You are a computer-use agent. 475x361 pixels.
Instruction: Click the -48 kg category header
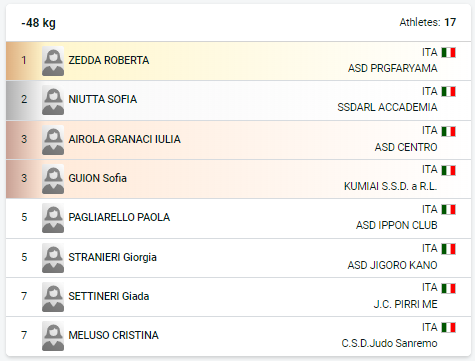tap(38, 23)
